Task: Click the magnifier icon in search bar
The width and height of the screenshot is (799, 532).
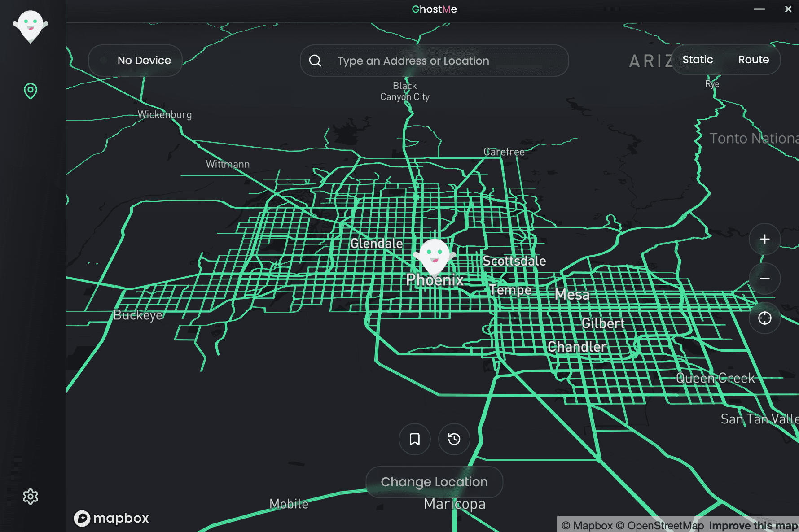Action: [315, 60]
